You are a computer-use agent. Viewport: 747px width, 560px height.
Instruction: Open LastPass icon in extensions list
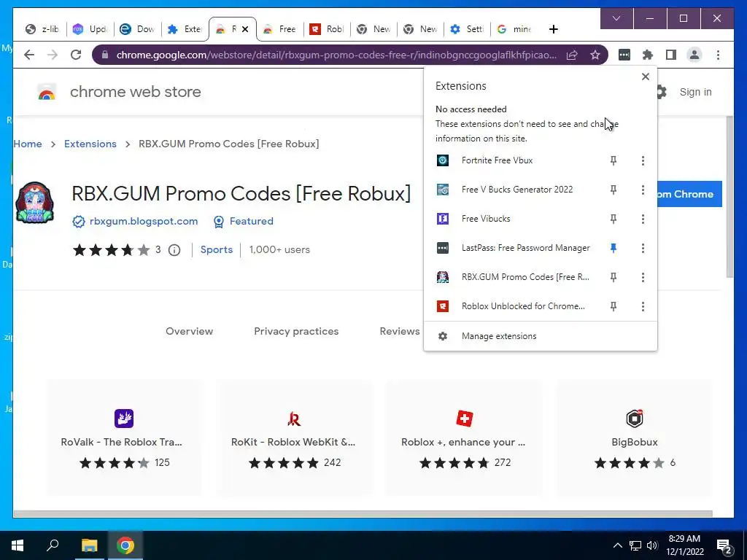pyautogui.click(x=443, y=248)
